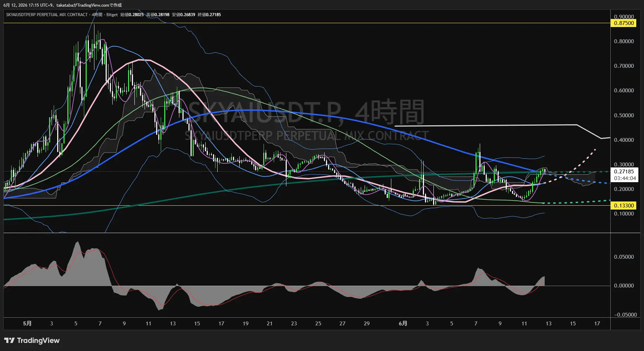This screenshot has width=644, height=351.
Task: Click the 高値0.28198 high value
Action: (x=158, y=15)
